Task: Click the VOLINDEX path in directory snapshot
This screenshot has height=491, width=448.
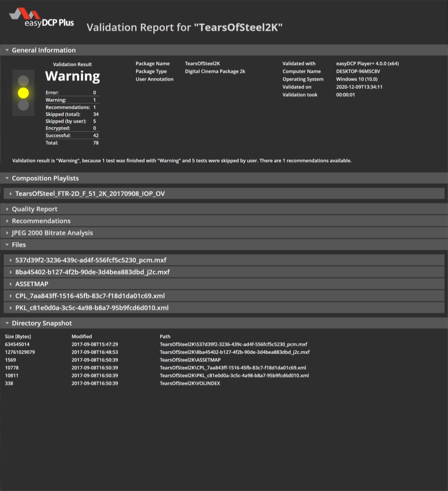Action: pos(190,384)
